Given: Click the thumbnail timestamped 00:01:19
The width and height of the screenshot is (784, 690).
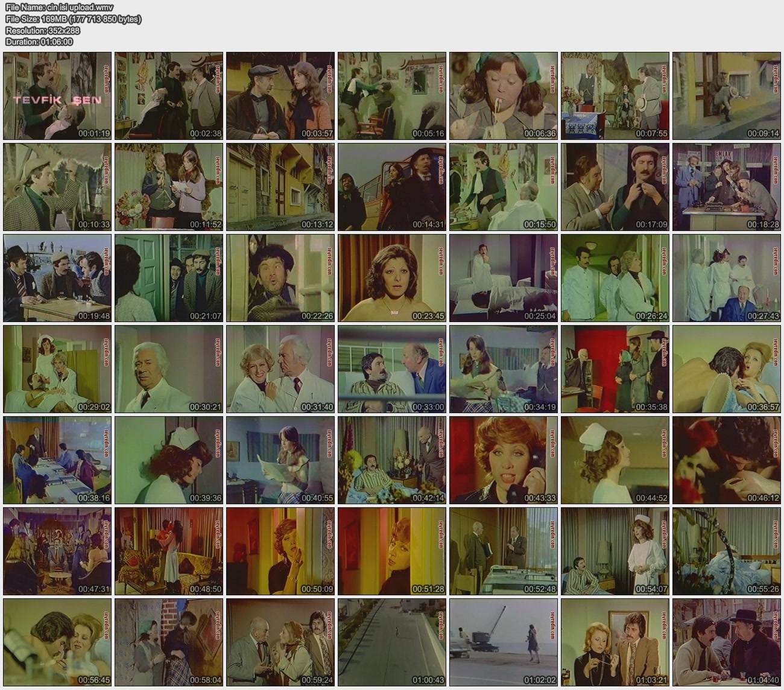Looking at the screenshot, I should tap(57, 96).
